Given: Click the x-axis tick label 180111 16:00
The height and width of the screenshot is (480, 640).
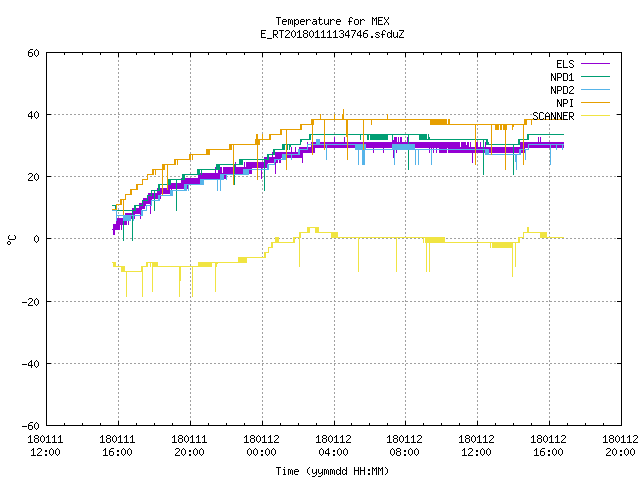Looking at the screenshot, I should click(117, 446).
